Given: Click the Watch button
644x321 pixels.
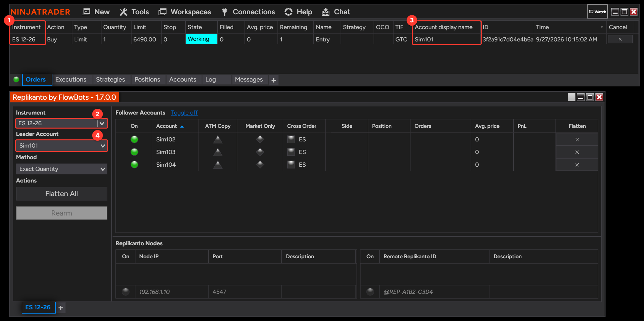Looking at the screenshot, I should point(597,12).
